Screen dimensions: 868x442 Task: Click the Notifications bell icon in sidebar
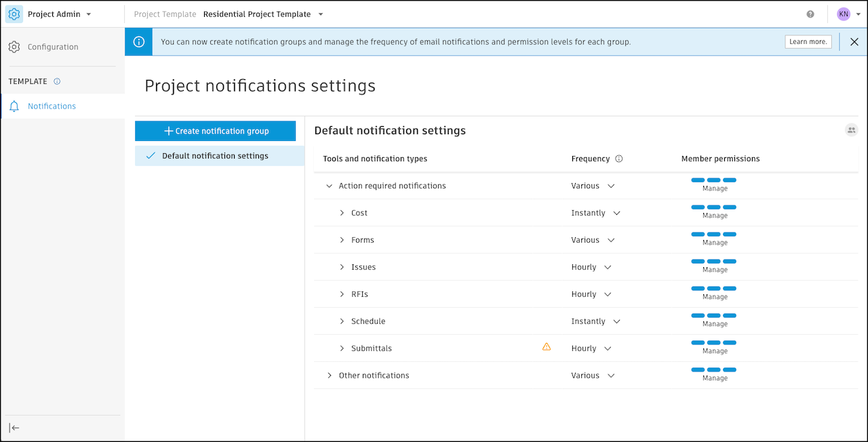tap(14, 106)
